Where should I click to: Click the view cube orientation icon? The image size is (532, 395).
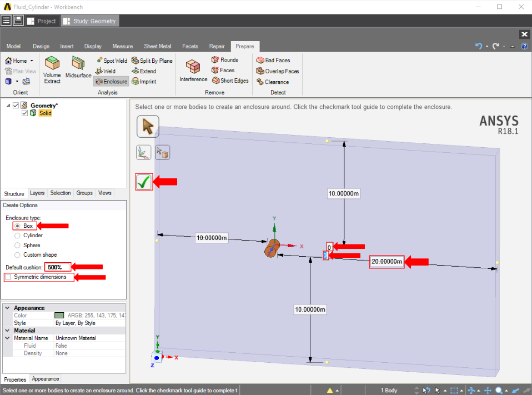click(x=8, y=81)
